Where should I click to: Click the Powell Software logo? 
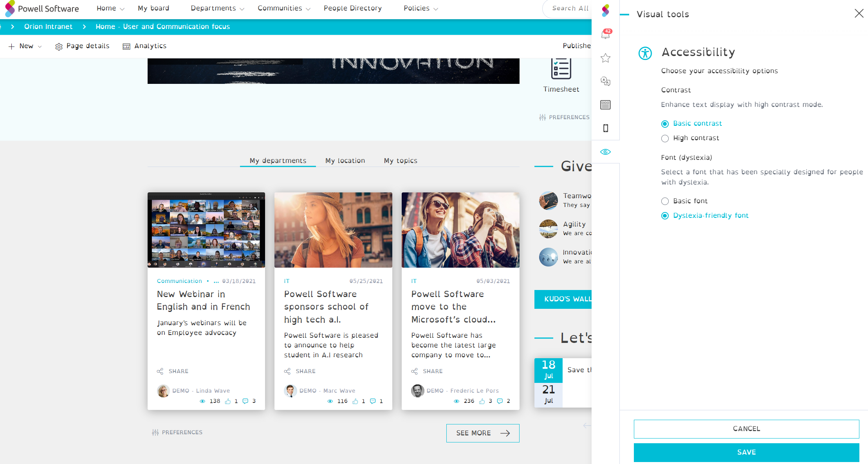pyautogui.click(x=42, y=9)
